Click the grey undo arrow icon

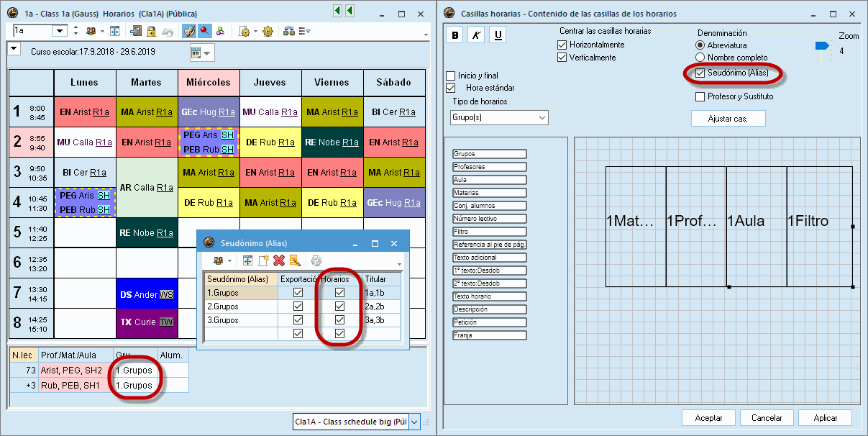tap(168, 31)
